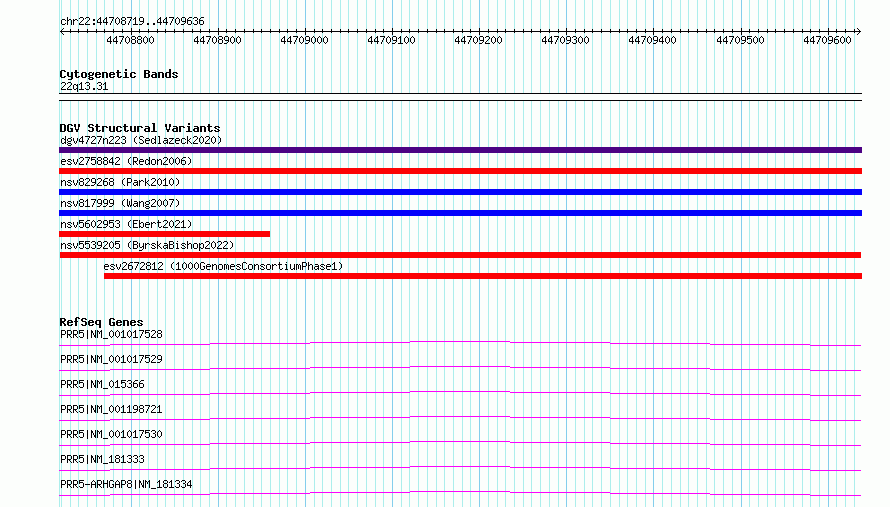Click the short red nsv5602953 bar
This screenshot has height=507, width=890.
[165, 234]
